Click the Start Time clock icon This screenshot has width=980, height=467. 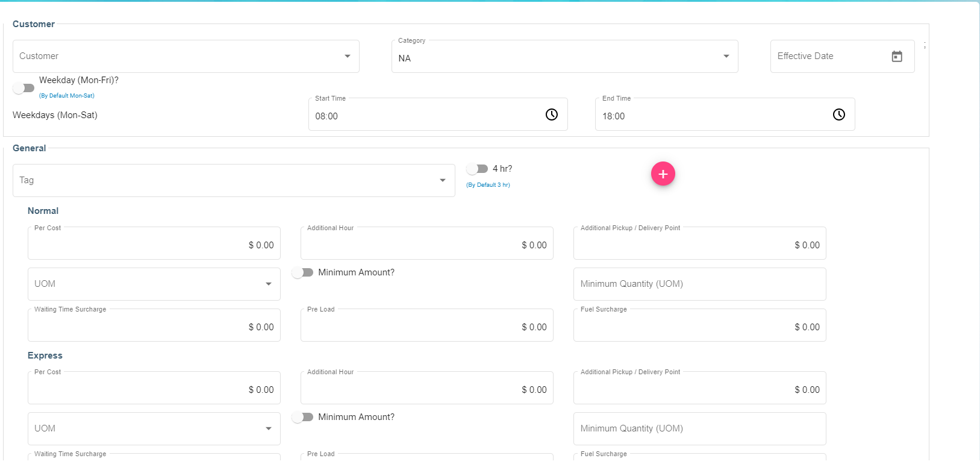point(551,114)
